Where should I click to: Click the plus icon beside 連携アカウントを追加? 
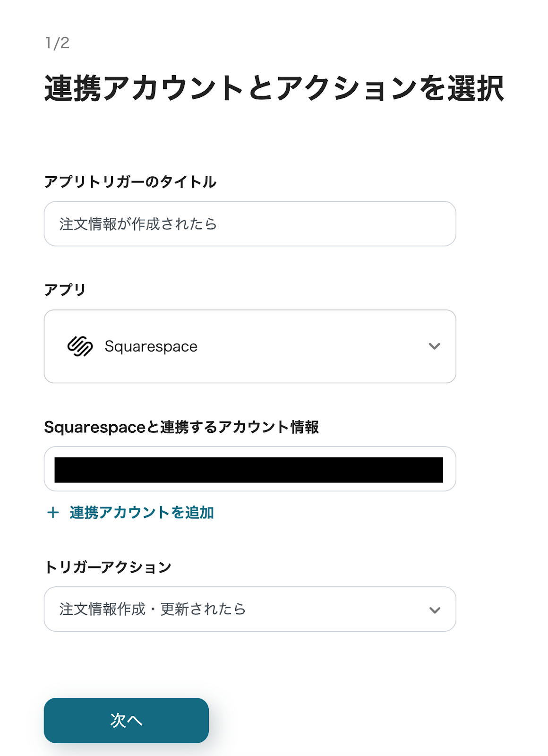point(53,513)
